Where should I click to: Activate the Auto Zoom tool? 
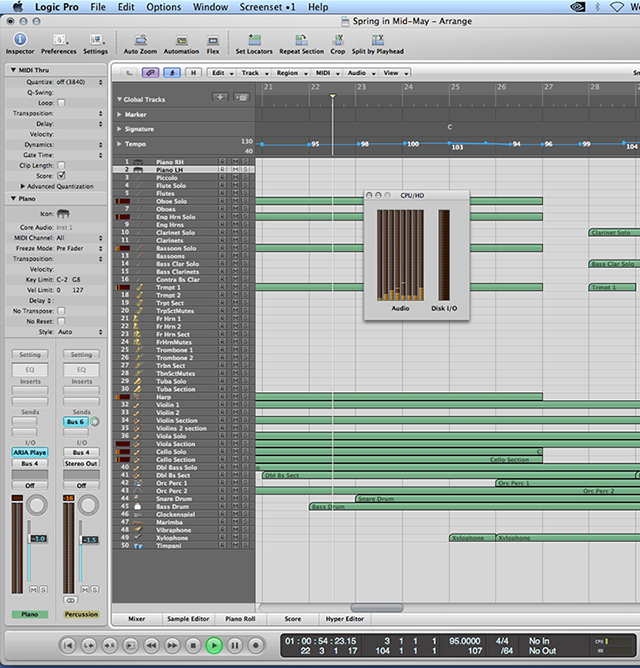[x=140, y=43]
